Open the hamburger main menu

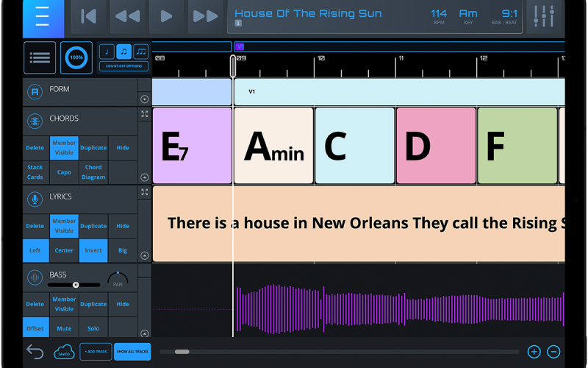(x=43, y=18)
